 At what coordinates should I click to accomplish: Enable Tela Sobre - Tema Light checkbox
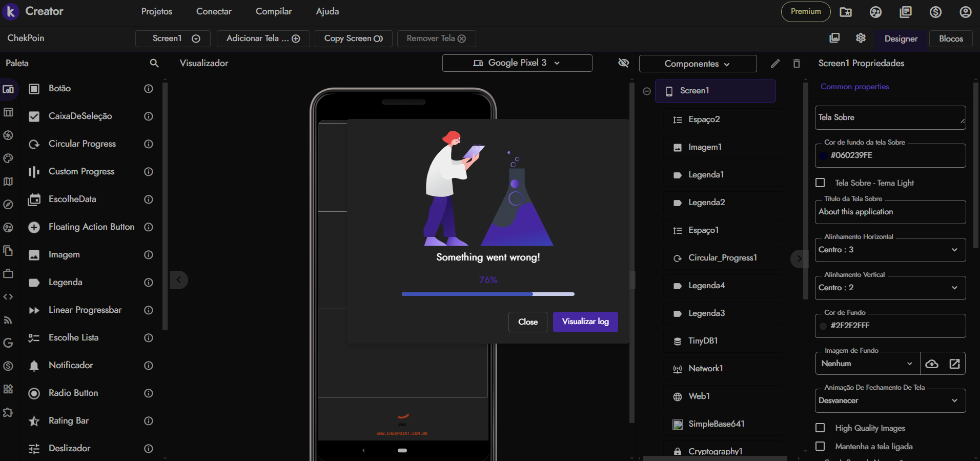click(820, 183)
